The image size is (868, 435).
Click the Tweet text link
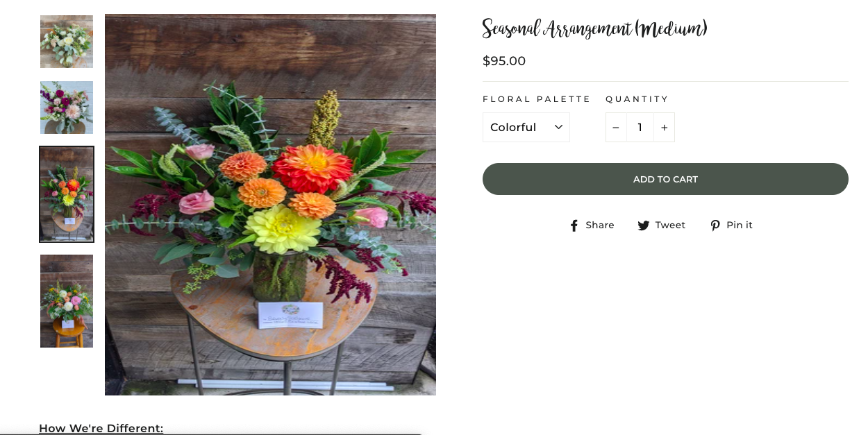(671, 225)
